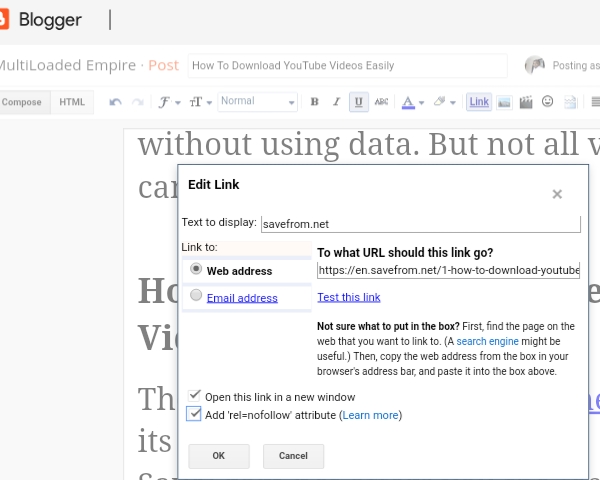The width and height of the screenshot is (600, 480).
Task: Redo the last edit
Action: click(x=137, y=102)
